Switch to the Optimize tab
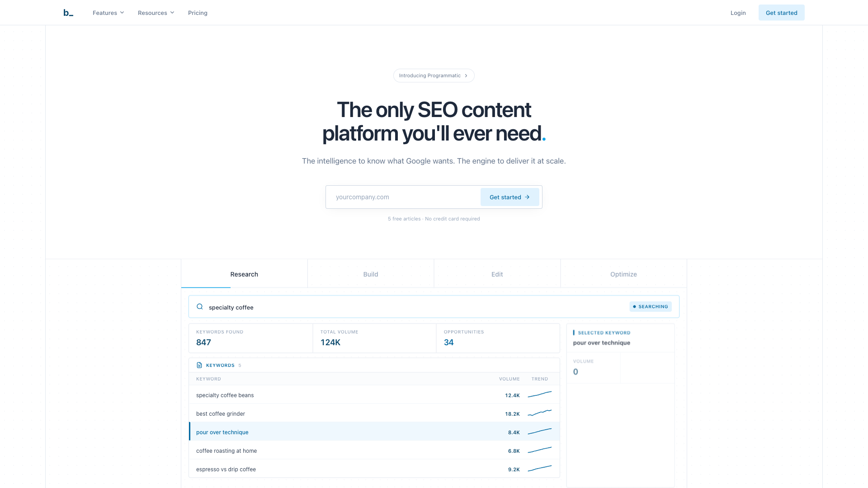Image resolution: width=868 pixels, height=488 pixels. coord(623,274)
